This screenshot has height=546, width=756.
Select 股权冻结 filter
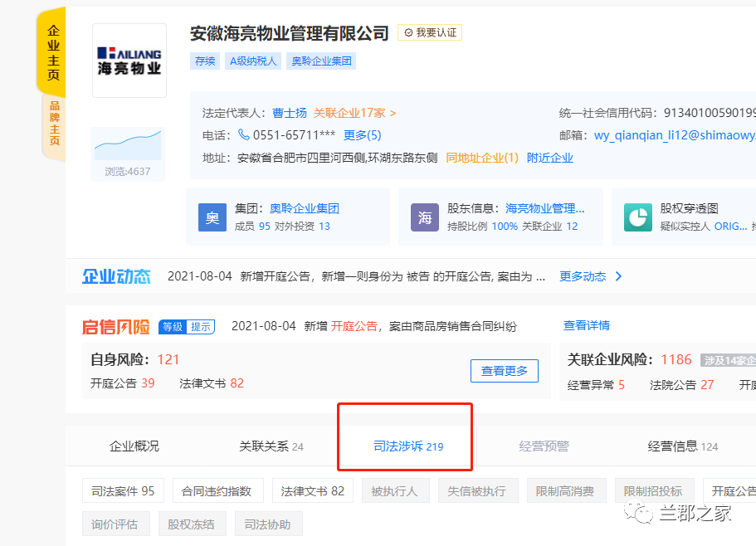tap(192, 524)
